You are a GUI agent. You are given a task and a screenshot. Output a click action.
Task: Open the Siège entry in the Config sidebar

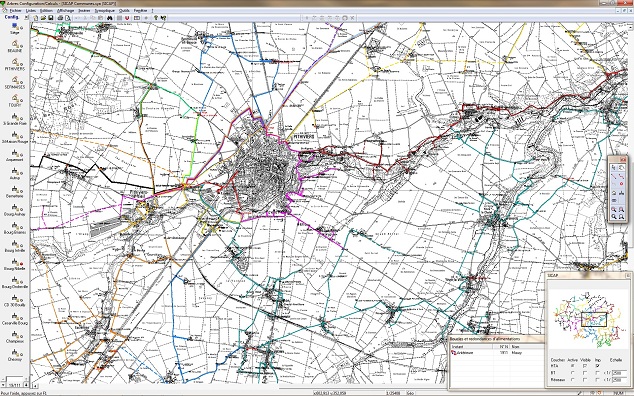pos(15,29)
